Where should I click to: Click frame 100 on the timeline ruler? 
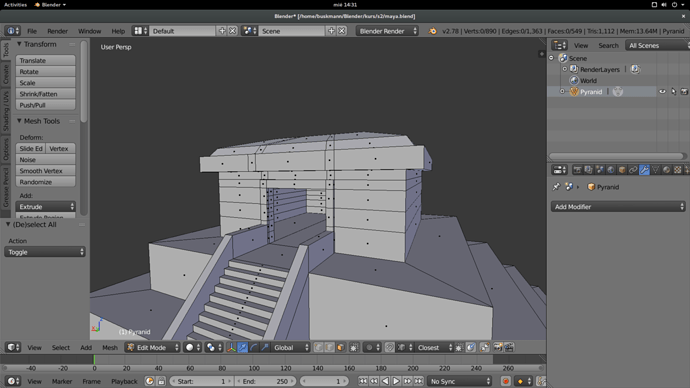pyautogui.click(x=254, y=368)
